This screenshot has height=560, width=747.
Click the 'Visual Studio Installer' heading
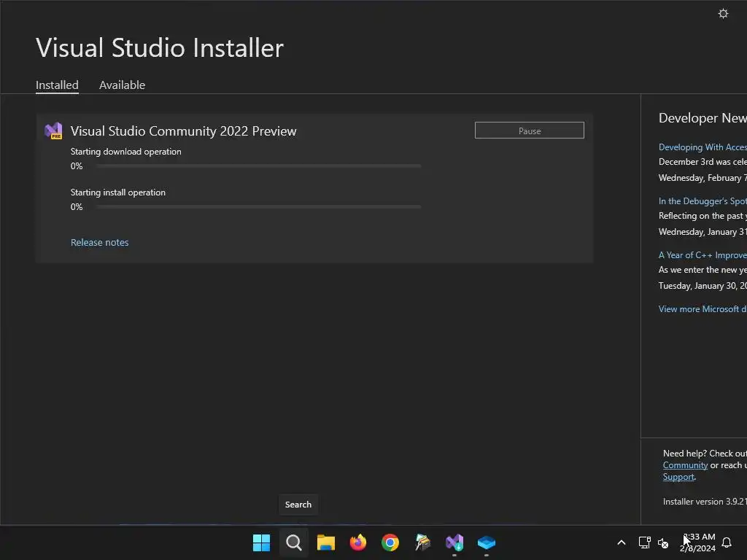160,48
